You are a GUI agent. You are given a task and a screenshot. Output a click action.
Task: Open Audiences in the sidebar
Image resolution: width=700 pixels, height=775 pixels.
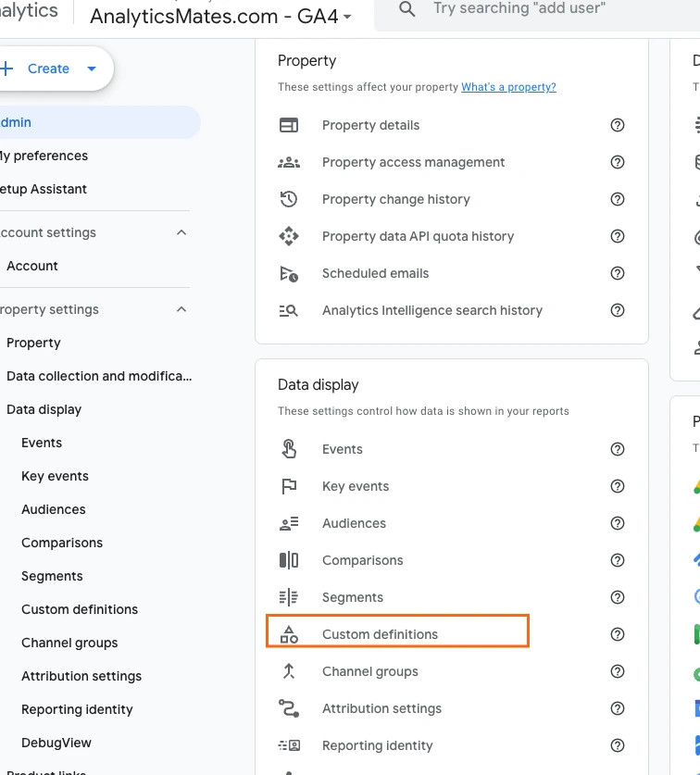(54, 509)
